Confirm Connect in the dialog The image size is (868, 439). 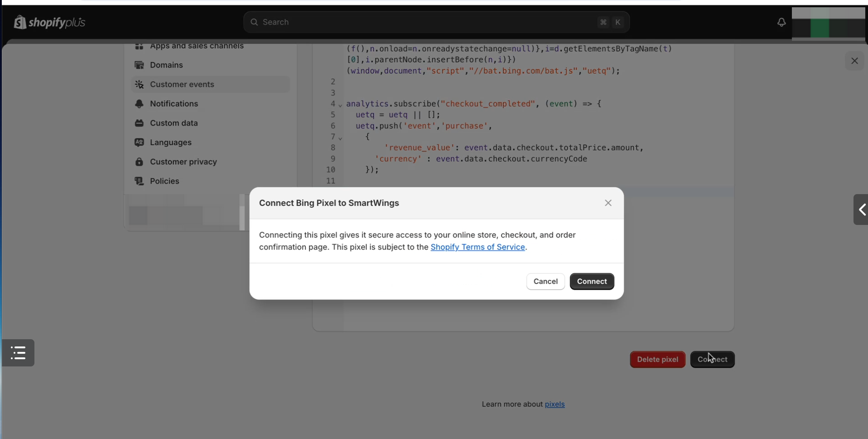(x=592, y=282)
